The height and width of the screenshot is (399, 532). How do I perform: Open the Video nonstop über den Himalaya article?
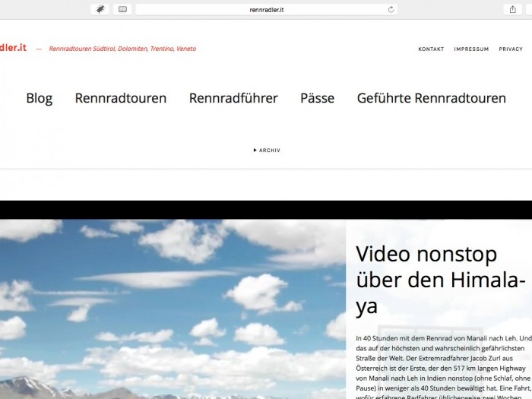pos(441,280)
